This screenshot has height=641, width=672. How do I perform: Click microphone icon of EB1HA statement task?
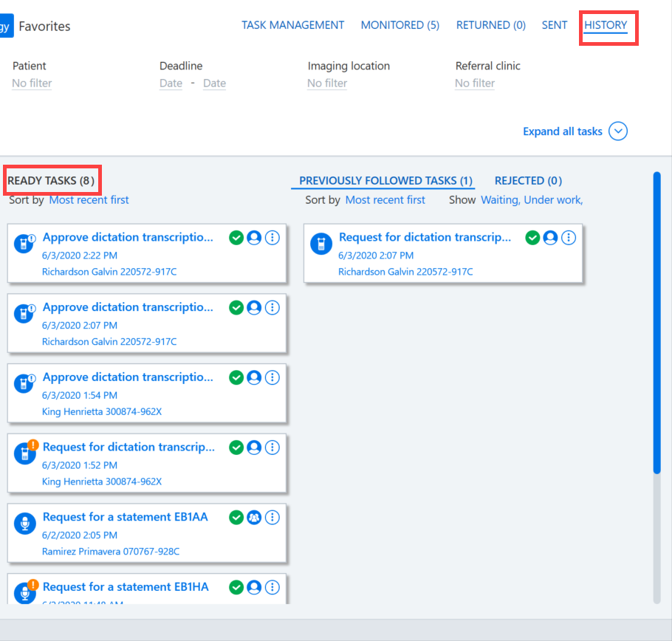25,592
